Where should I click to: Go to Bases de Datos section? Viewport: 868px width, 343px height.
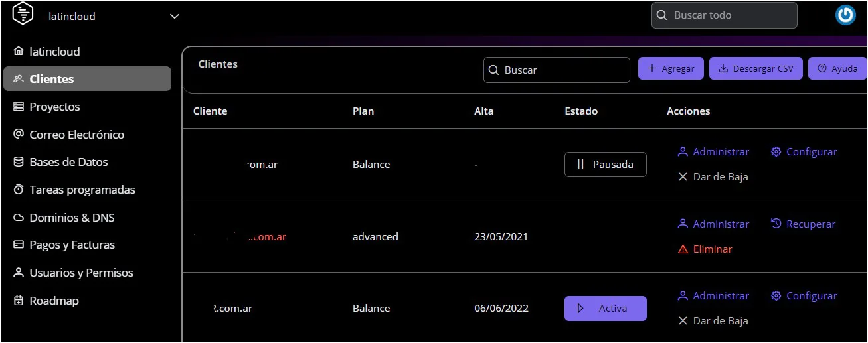[x=68, y=162]
